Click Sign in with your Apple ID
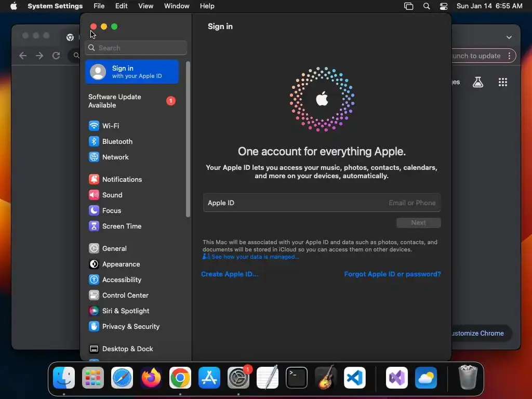532x399 pixels. coord(131,72)
